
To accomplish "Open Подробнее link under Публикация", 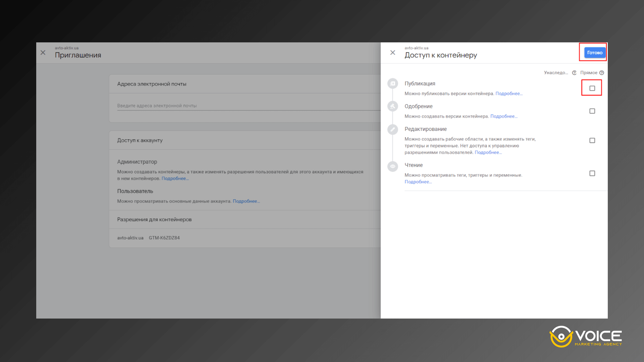I will (x=509, y=94).
